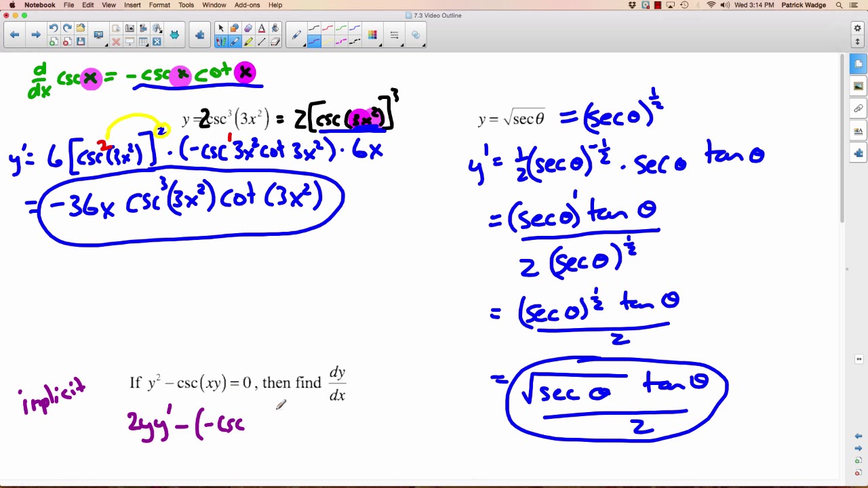Move toolbar with up-down arrow button

857,42
